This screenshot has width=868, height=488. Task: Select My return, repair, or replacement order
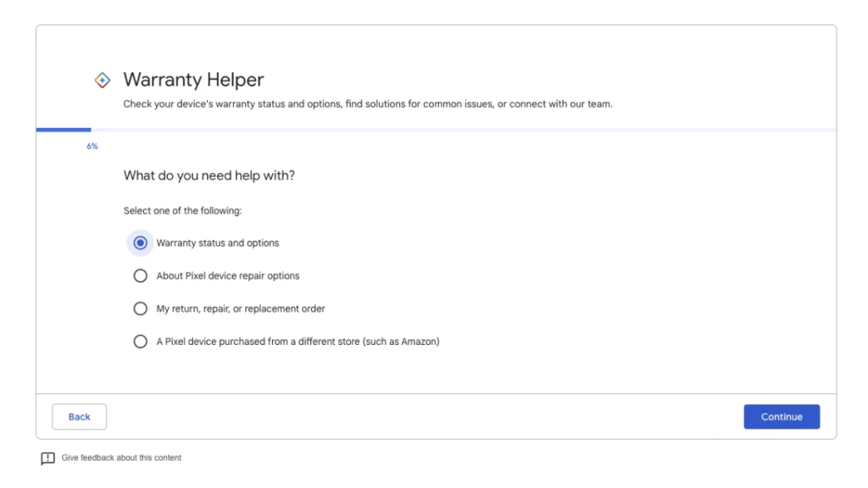[140, 308]
